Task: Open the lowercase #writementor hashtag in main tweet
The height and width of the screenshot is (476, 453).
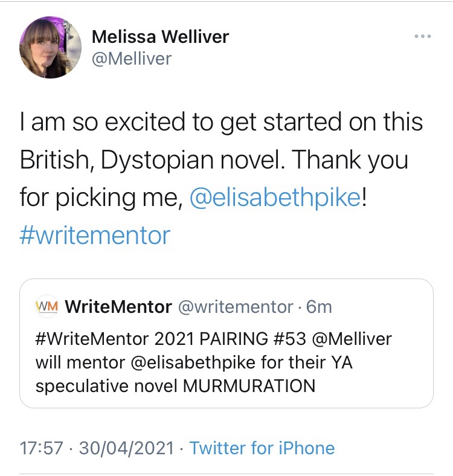Action: (95, 236)
